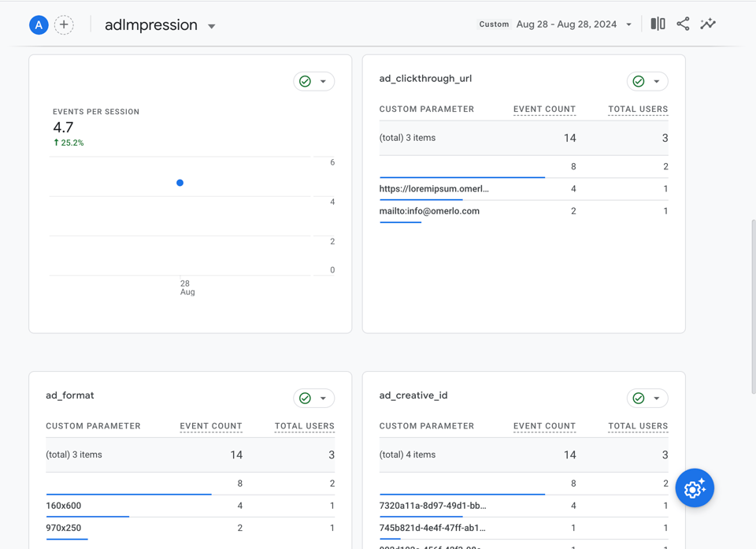Click the floating blue gear customize button
This screenshot has height=549, width=756.
pos(695,488)
